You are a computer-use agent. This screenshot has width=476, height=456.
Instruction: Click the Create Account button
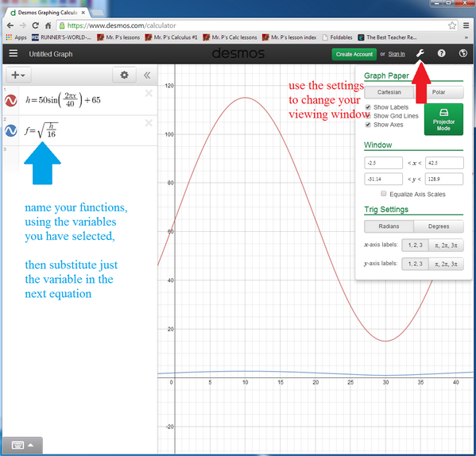coord(354,54)
